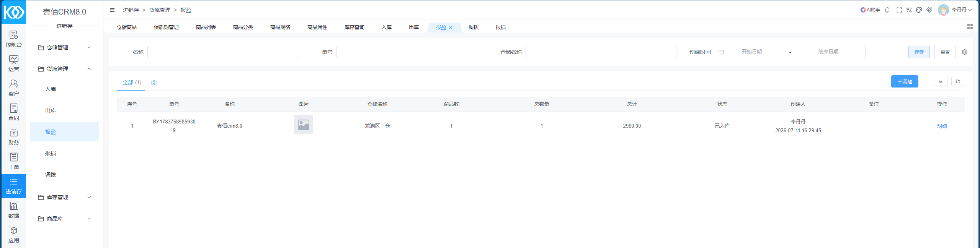Open the tab settings gear beside 全部

154,83
